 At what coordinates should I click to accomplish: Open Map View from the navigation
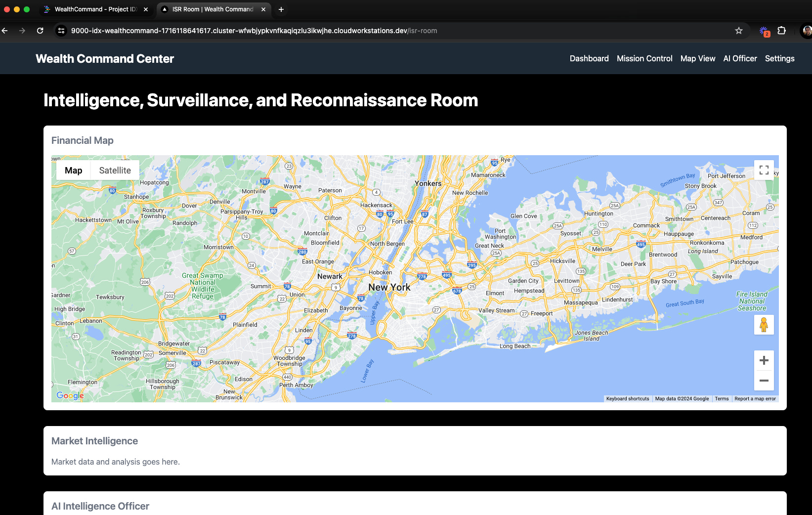tap(698, 58)
